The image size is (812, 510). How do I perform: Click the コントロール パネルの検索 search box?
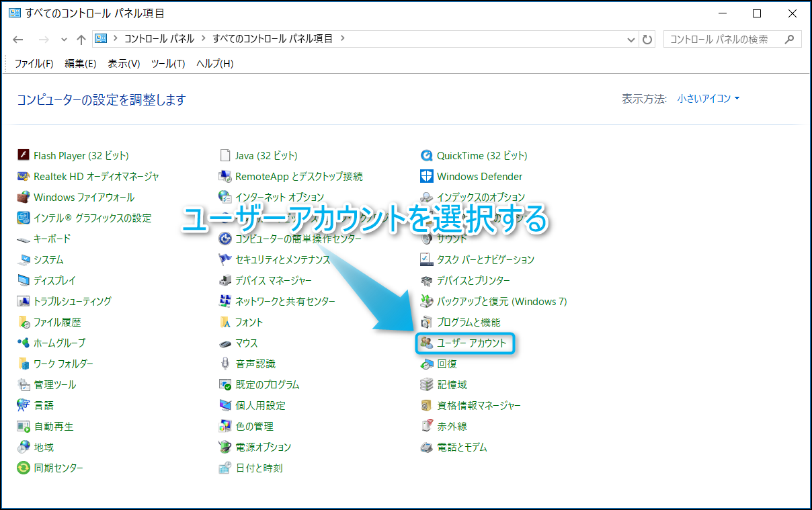(723, 39)
